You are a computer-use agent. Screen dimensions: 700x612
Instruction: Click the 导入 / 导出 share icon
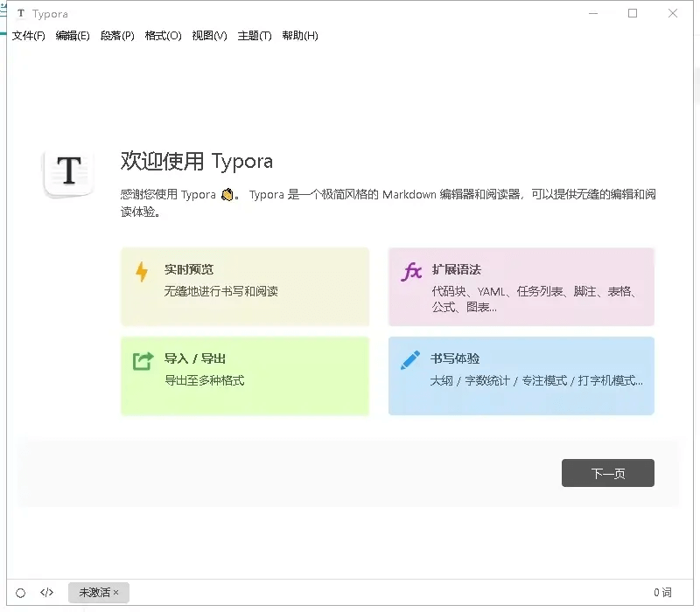[x=143, y=361]
